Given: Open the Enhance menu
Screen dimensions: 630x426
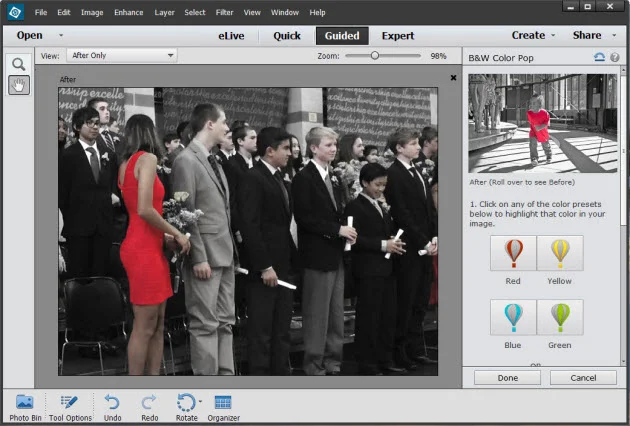Looking at the screenshot, I should pos(129,12).
